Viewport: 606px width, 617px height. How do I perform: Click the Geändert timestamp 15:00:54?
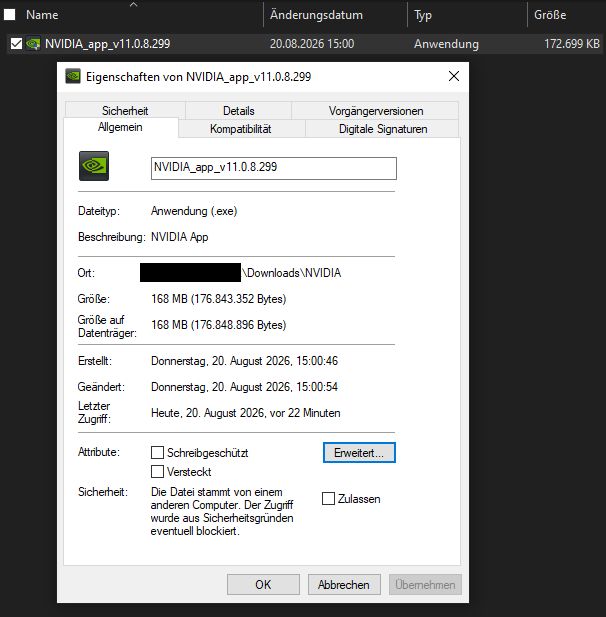(x=317, y=387)
